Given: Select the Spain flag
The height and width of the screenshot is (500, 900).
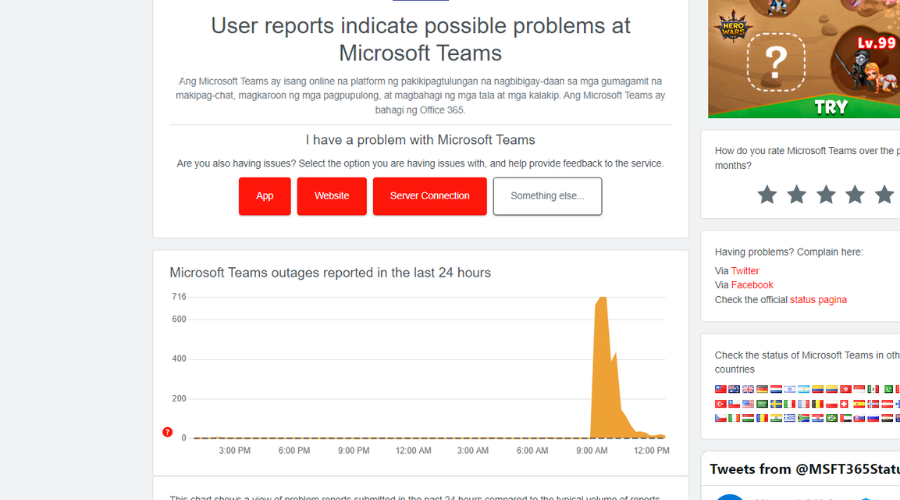Looking at the screenshot, I should (859, 404).
